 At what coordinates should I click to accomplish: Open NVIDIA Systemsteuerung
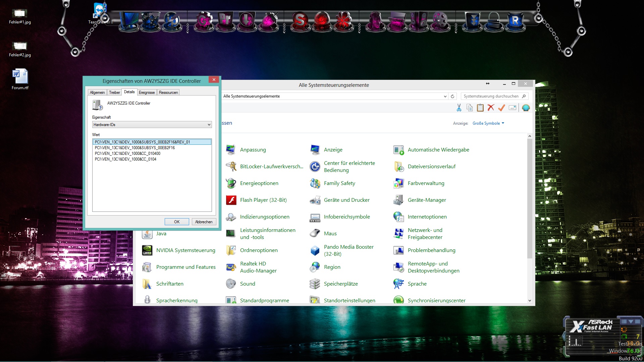pos(185,250)
